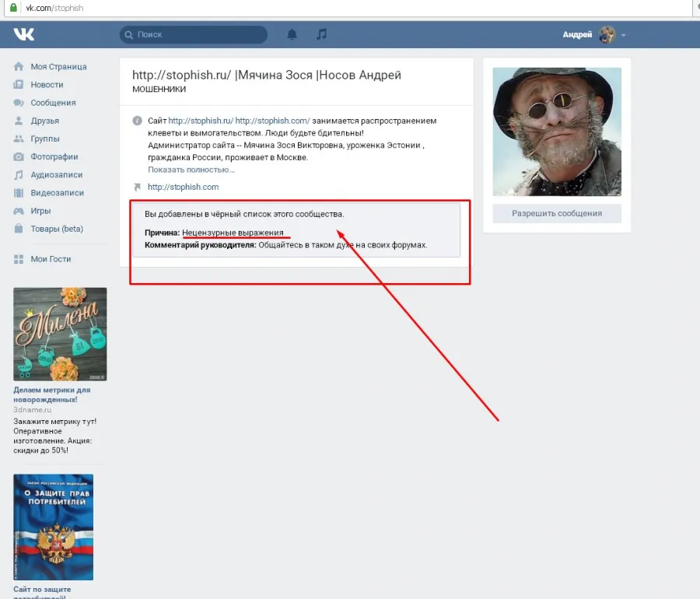
Task: Go to Новости section
Action: [47, 84]
